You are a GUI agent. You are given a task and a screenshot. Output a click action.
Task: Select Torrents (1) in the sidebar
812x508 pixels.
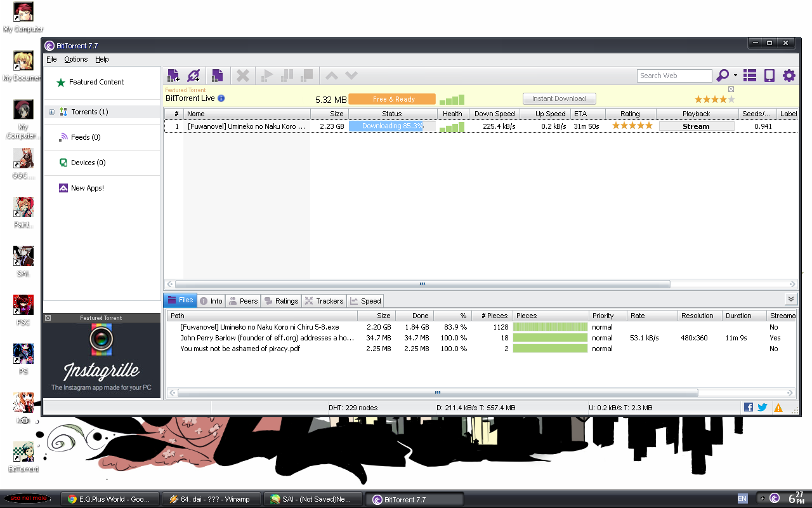(89, 112)
